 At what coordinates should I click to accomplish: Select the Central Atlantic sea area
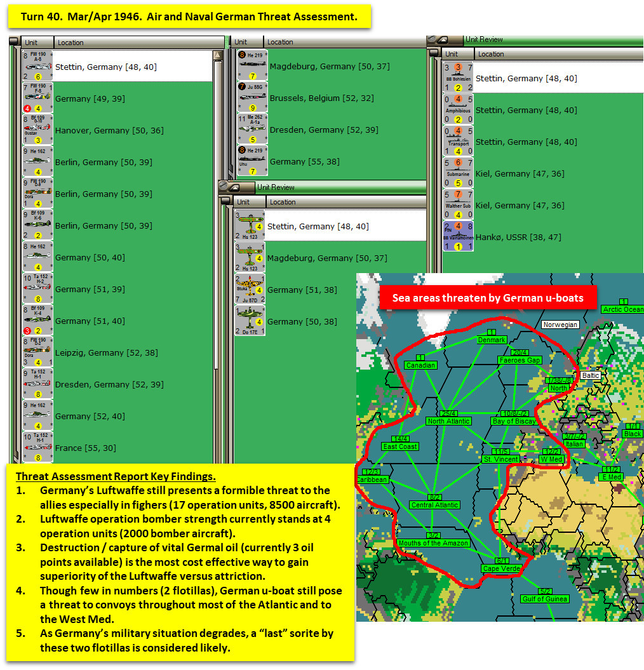(x=434, y=505)
